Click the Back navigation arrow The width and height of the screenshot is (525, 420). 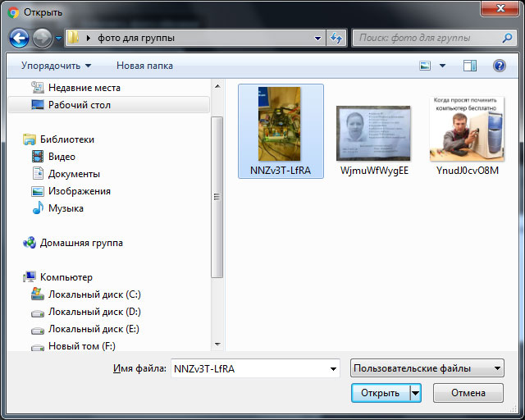click(x=20, y=38)
